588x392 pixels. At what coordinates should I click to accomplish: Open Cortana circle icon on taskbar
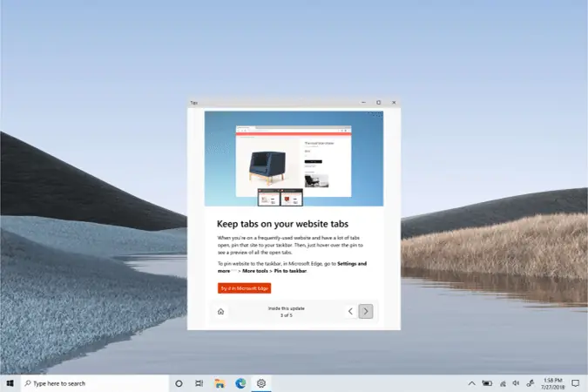coord(179,383)
